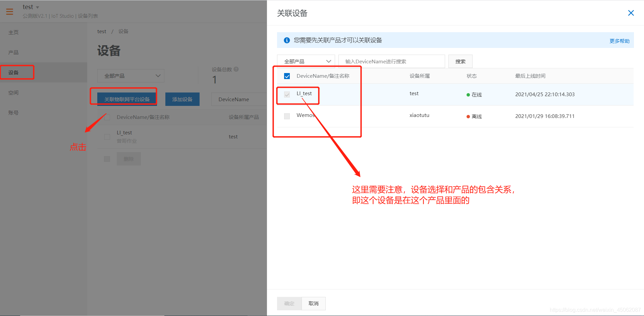Image resolution: width=644 pixels, height=316 pixels.
Task: Open 账号 in the sidebar
Action: [x=13, y=113]
